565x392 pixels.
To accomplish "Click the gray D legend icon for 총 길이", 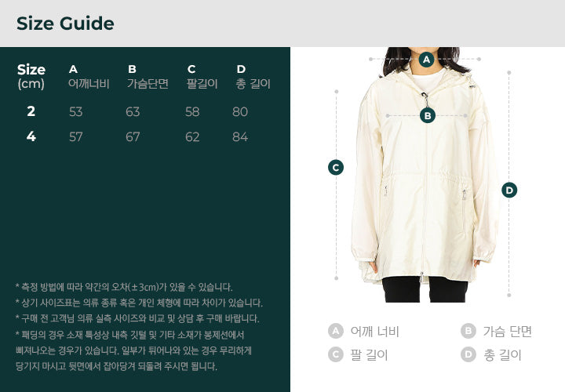I will pos(468,355).
